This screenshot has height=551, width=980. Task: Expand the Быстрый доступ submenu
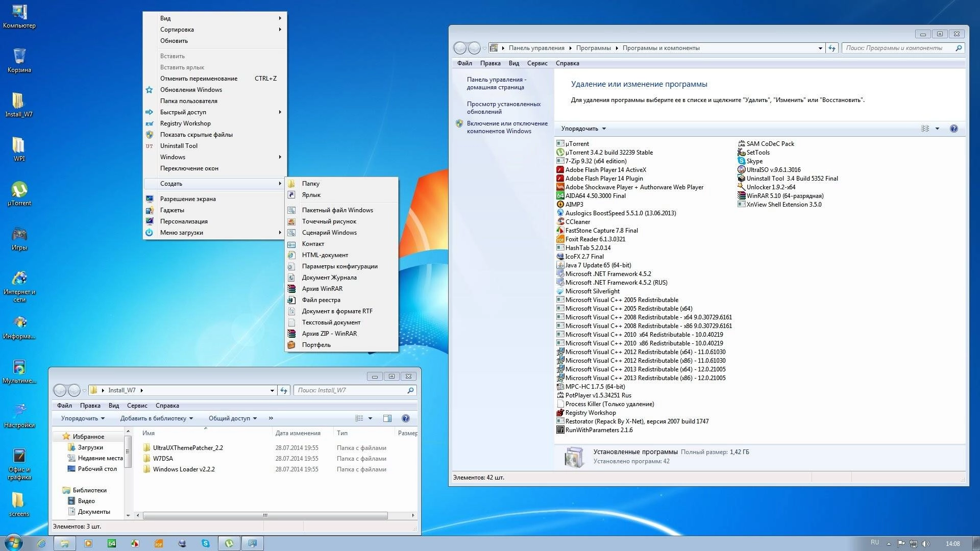click(x=214, y=112)
